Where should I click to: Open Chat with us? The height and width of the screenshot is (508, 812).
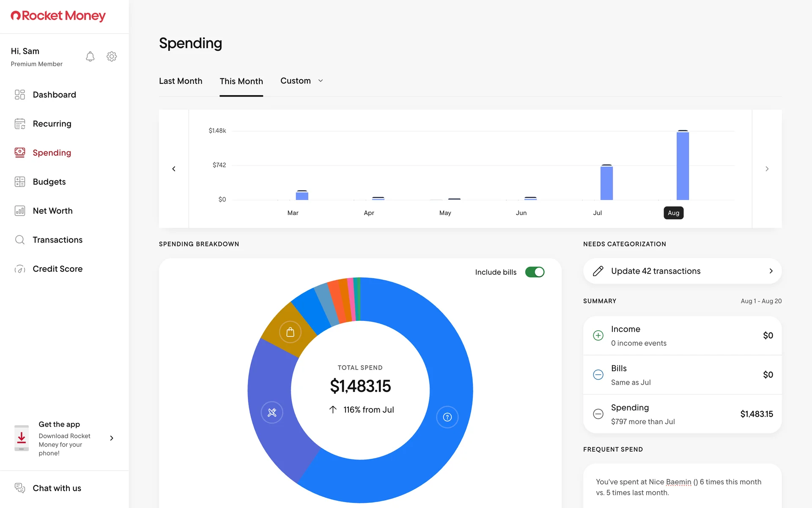57,488
